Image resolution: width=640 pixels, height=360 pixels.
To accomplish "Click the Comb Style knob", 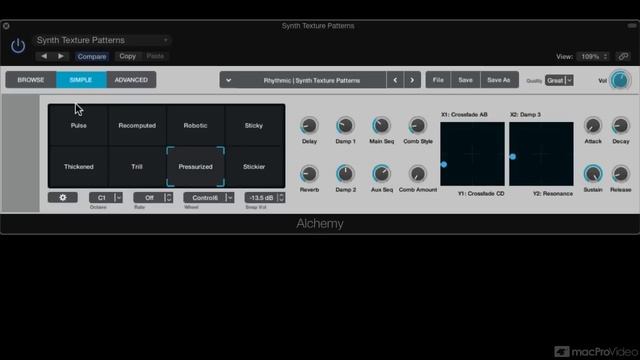I will [418, 126].
